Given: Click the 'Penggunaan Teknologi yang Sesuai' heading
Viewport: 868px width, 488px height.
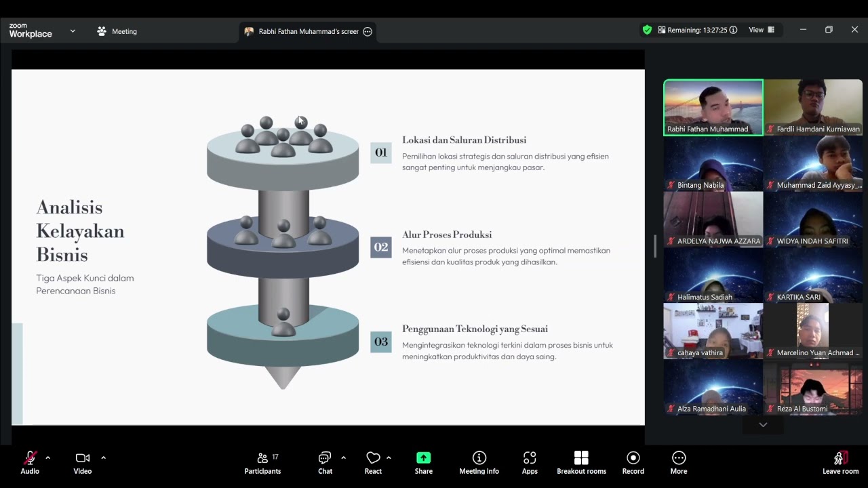Looking at the screenshot, I should click(475, 329).
